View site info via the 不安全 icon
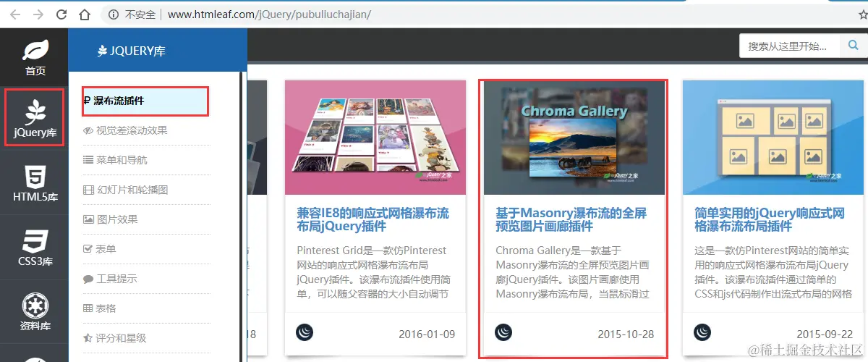Image resolution: width=868 pixels, height=362 pixels. (114, 14)
